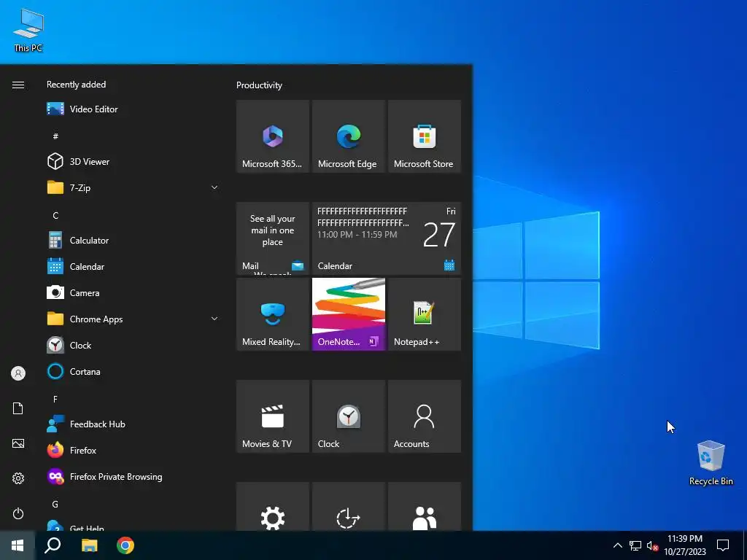Launch 3D Viewer app
The width and height of the screenshot is (747, 560).
(133, 161)
